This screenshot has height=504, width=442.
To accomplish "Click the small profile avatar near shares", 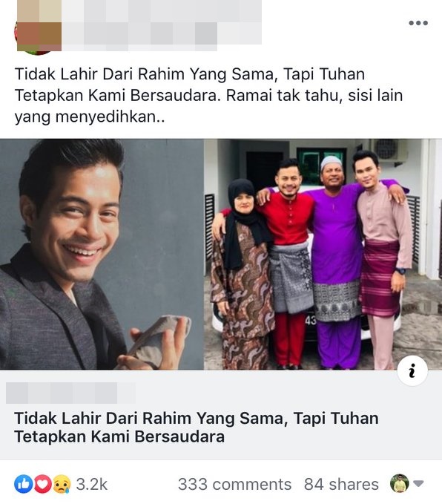I will [399, 483].
